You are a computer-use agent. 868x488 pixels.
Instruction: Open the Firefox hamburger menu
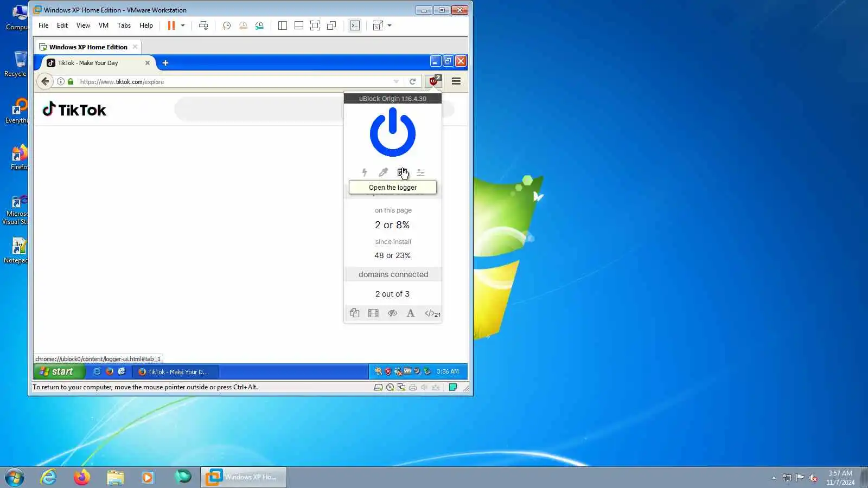[x=456, y=81]
